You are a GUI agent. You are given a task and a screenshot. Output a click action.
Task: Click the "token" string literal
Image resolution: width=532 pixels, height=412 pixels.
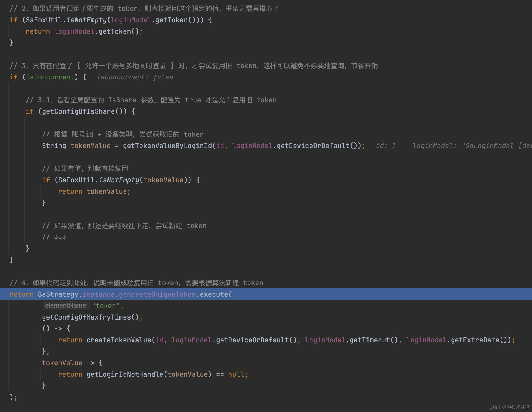click(x=106, y=305)
